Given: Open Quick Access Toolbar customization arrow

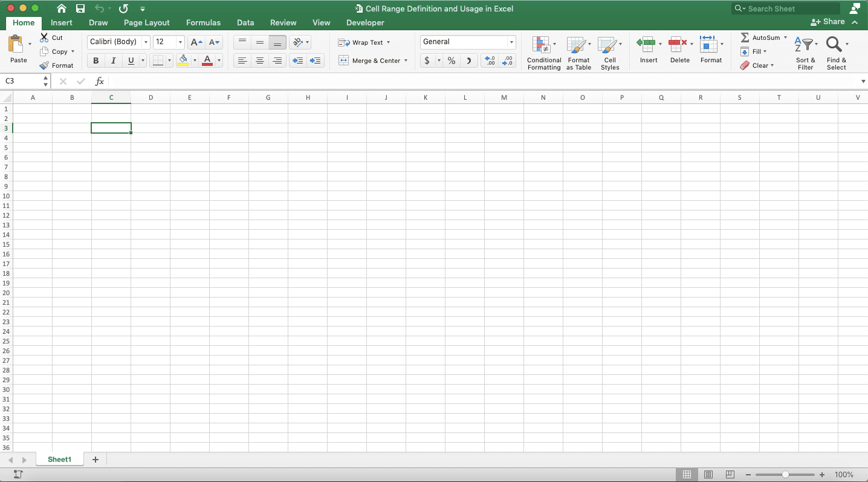Looking at the screenshot, I should [143, 9].
